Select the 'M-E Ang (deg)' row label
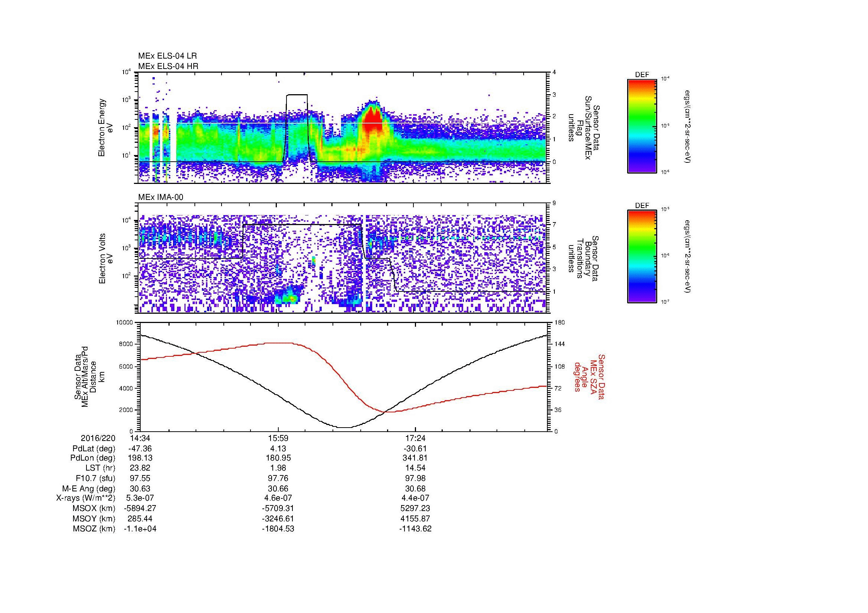868x613 pixels. [x=88, y=489]
